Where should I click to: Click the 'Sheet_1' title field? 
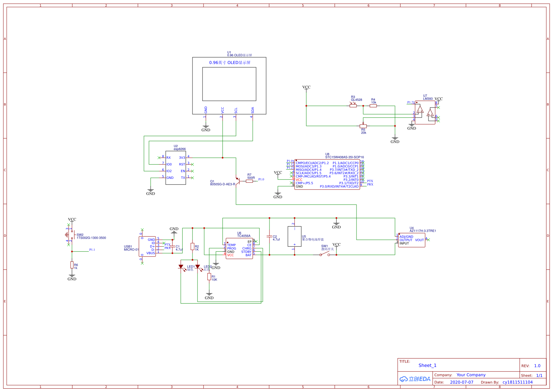point(427,366)
